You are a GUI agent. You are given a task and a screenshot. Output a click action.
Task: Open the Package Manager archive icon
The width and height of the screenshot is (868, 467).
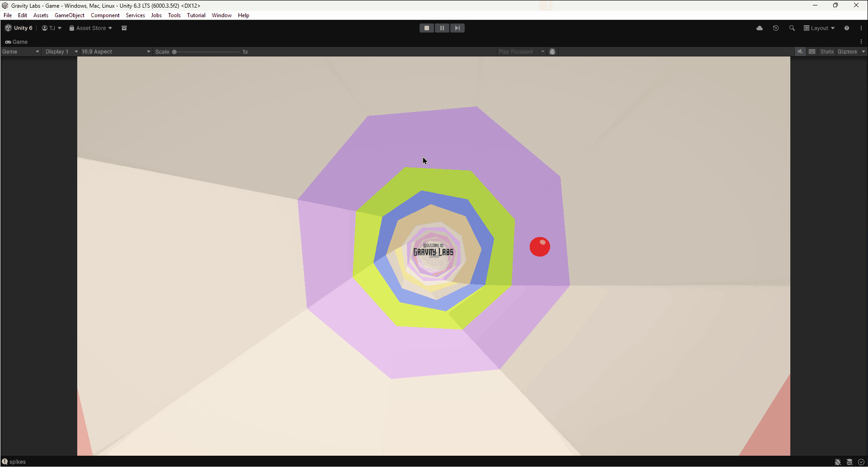coord(124,28)
